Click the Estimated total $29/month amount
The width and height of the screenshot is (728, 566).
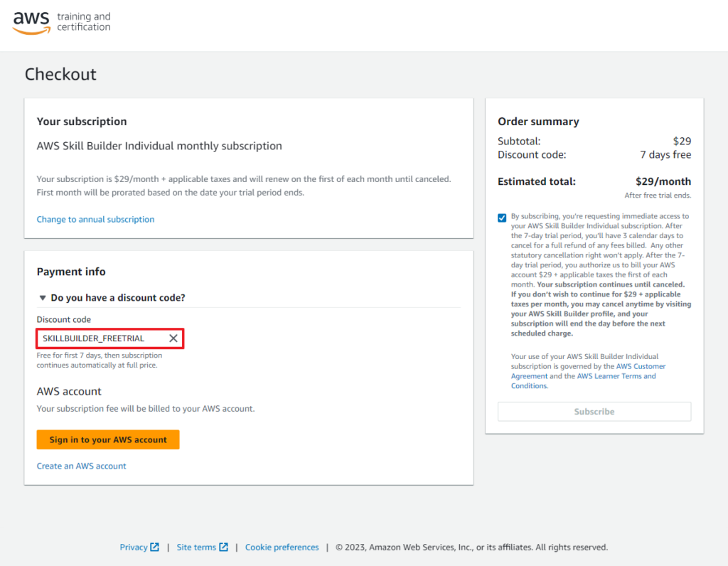tap(663, 181)
